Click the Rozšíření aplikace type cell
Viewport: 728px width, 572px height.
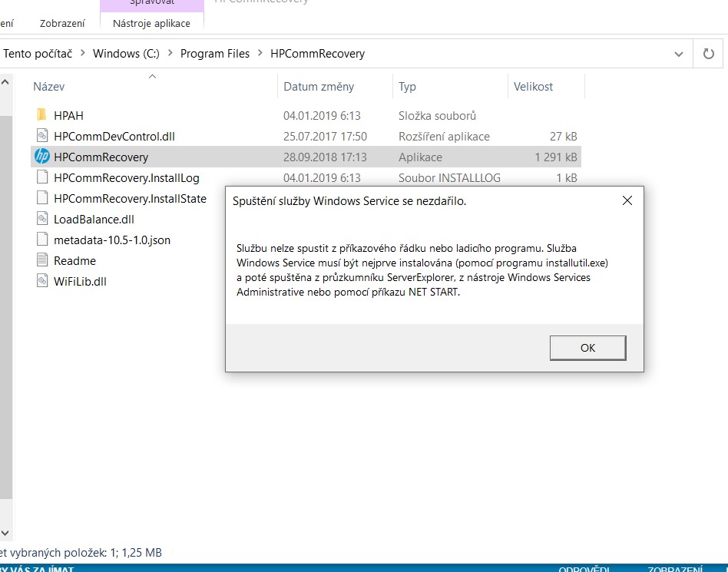click(444, 136)
